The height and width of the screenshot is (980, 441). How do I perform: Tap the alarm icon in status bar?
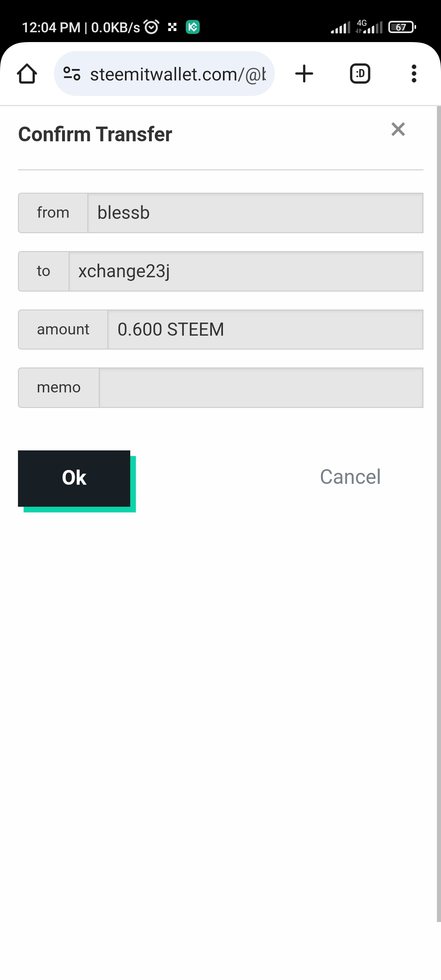(151, 27)
